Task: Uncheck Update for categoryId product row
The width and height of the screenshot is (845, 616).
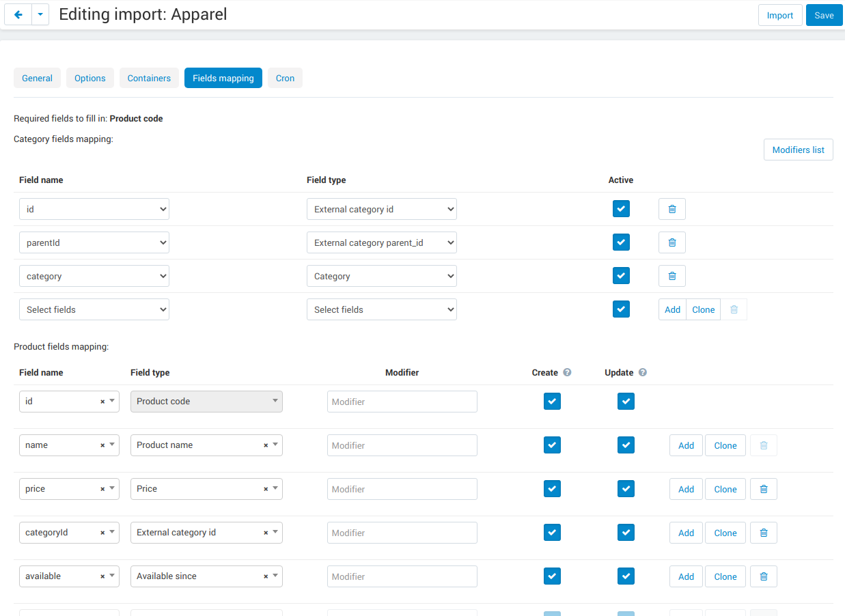Action: coord(626,533)
